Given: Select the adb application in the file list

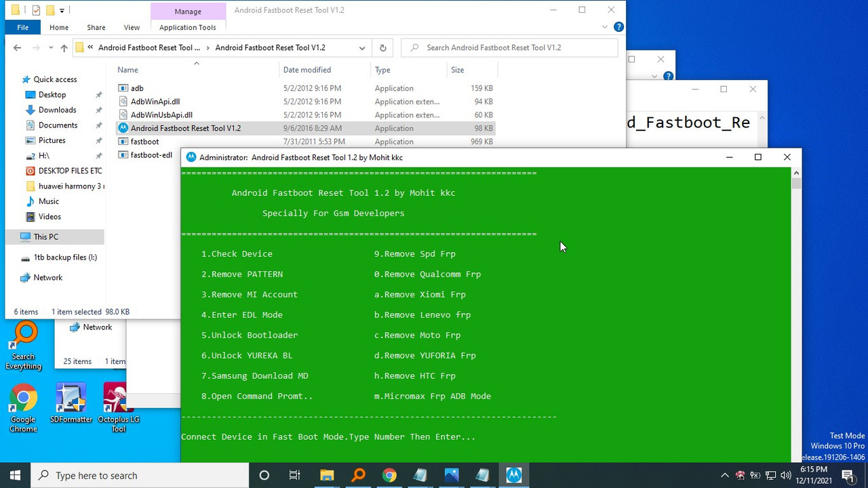Looking at the screenshot, I should 137,87.
